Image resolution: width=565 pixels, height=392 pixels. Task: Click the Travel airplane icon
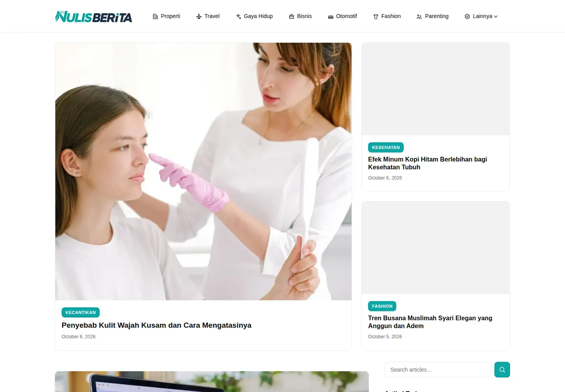point(199,16)
